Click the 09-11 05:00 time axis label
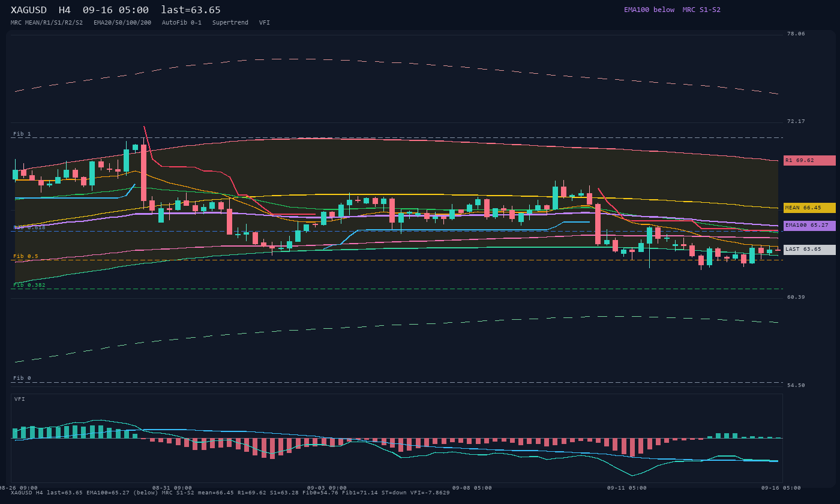This screenshot has height=504, width=840. (x=627, y=488)
